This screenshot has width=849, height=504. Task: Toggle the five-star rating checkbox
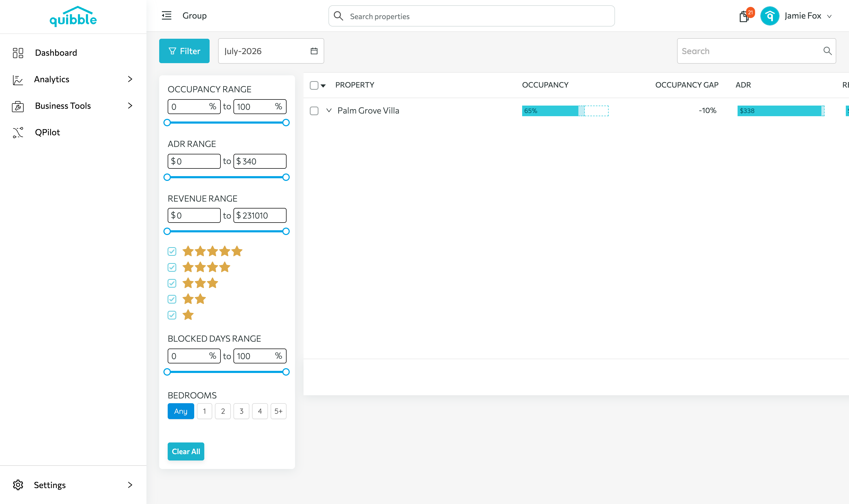point(172,251)
